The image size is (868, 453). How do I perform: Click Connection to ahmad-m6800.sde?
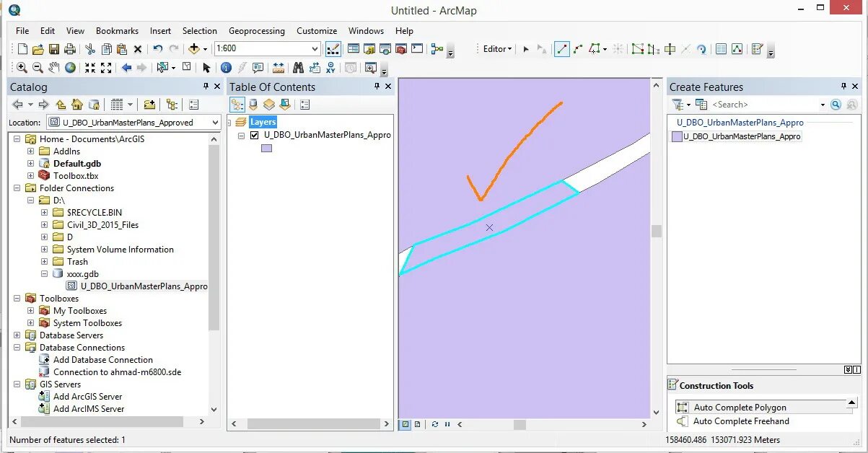coord(117,372)
